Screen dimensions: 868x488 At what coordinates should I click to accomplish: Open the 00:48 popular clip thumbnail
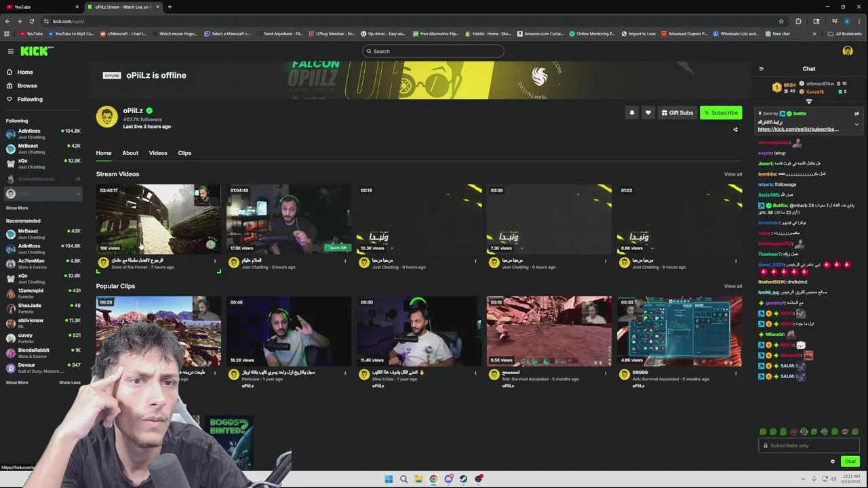click(288, 331)
